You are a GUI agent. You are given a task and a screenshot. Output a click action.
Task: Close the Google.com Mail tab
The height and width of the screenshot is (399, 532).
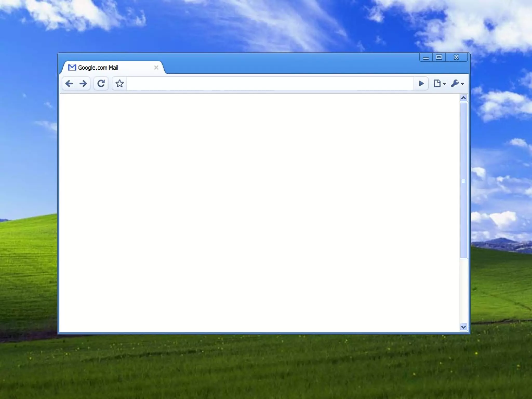(156, 68)
